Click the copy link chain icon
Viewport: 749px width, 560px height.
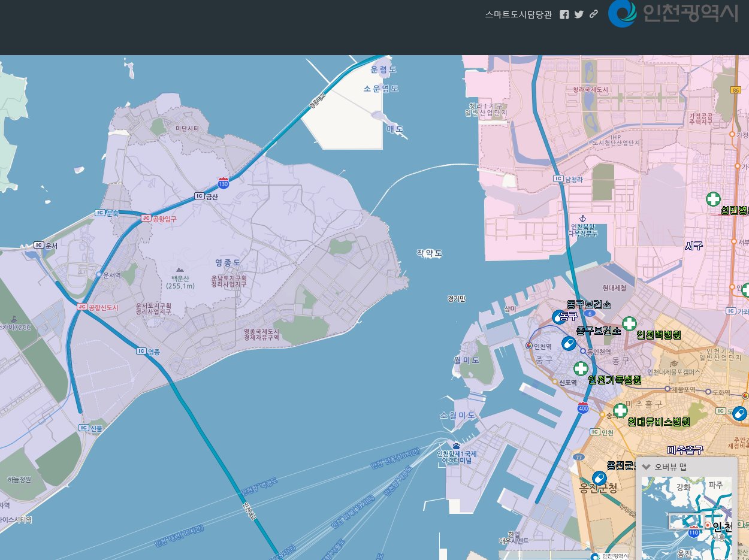[594, 14]
